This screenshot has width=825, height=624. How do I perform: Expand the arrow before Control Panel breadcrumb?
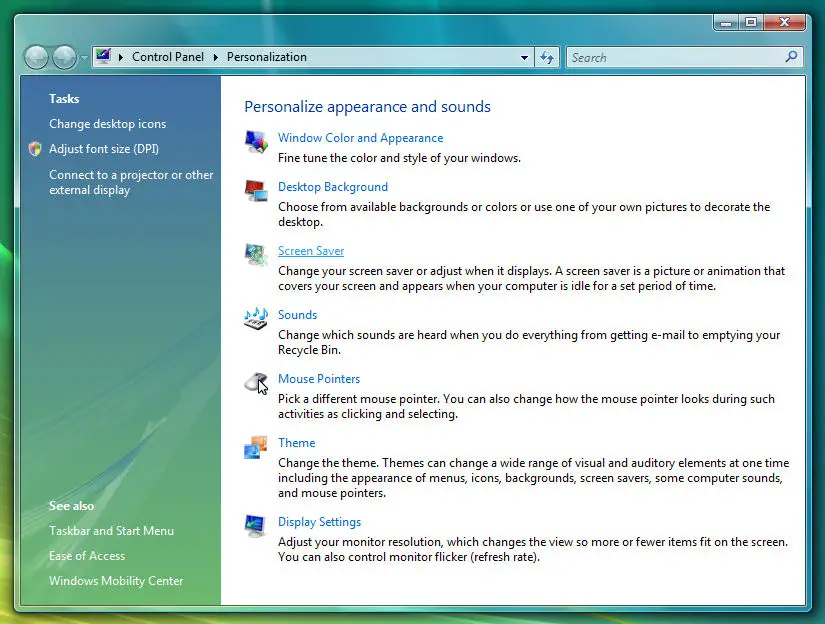tap(121, 57)
